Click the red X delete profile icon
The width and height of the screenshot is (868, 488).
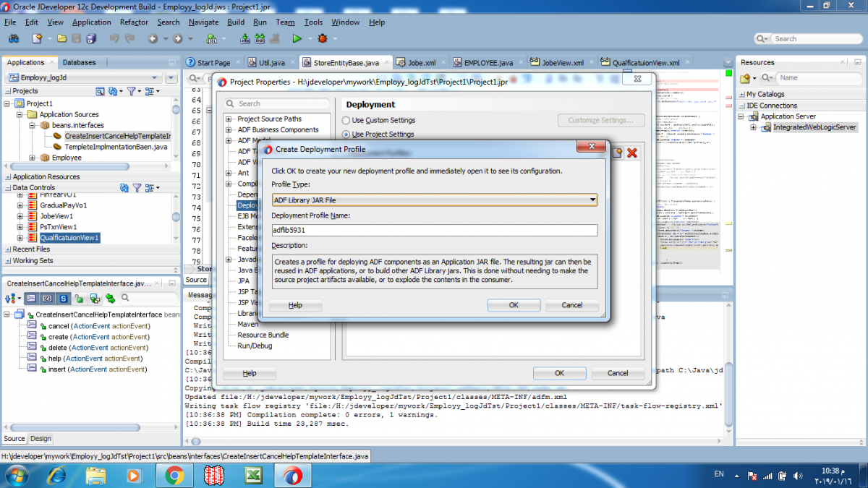pos(631,153)
